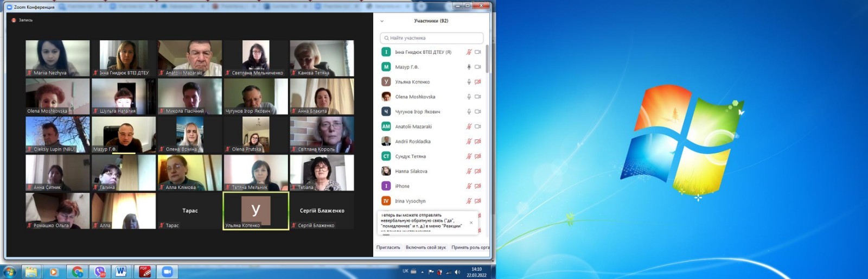
Task: Open Google Chrome from the taskbar
Action: tap(78, 271)
